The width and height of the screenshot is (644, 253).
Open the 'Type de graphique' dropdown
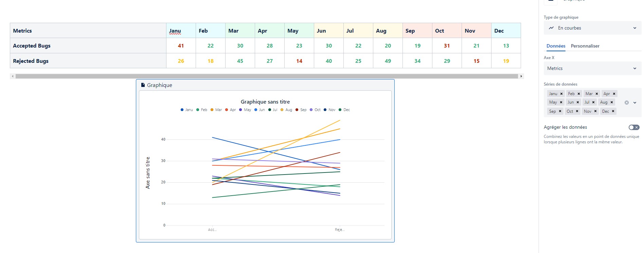point(592,28)
